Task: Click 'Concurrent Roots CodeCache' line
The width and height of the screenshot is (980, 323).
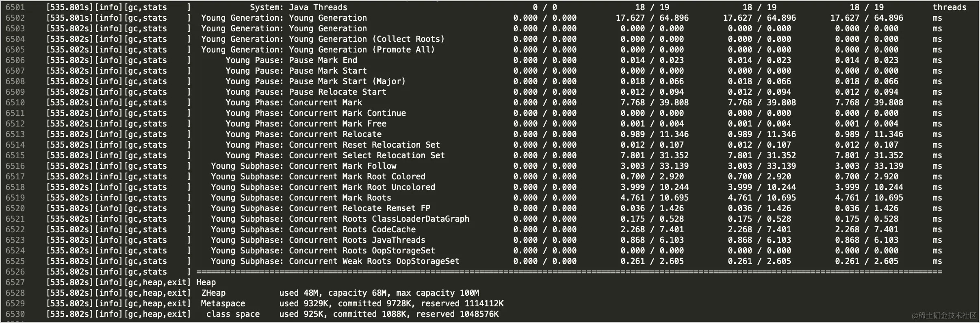Action: tap(352, 229)
